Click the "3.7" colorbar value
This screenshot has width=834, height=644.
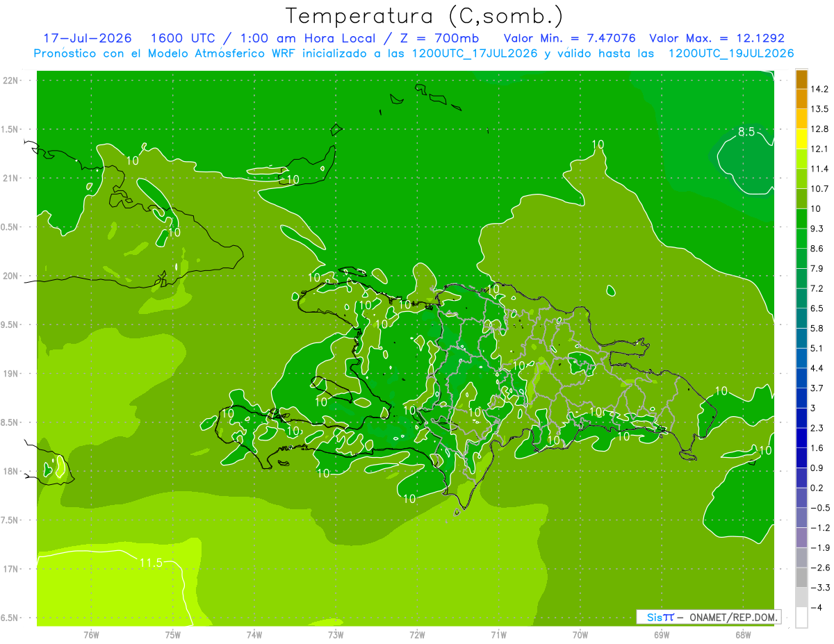pyautogui.click(x=817, y=388)
